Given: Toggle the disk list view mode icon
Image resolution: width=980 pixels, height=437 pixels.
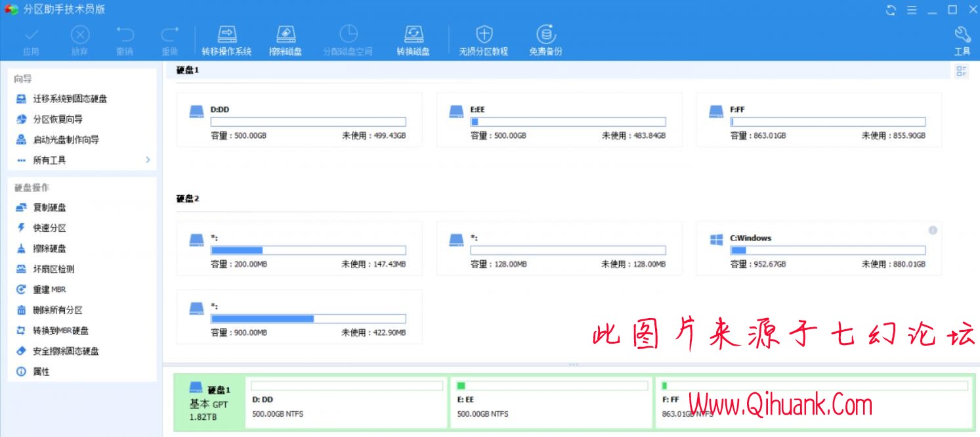Looking at the screenshot, I should (962, 72).
